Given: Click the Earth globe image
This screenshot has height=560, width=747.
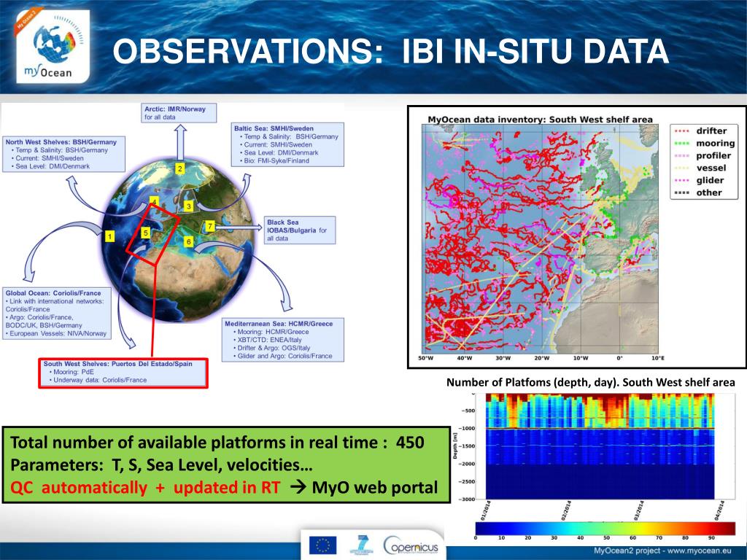Looking at the screenshot, I should [x=179, y=241].
